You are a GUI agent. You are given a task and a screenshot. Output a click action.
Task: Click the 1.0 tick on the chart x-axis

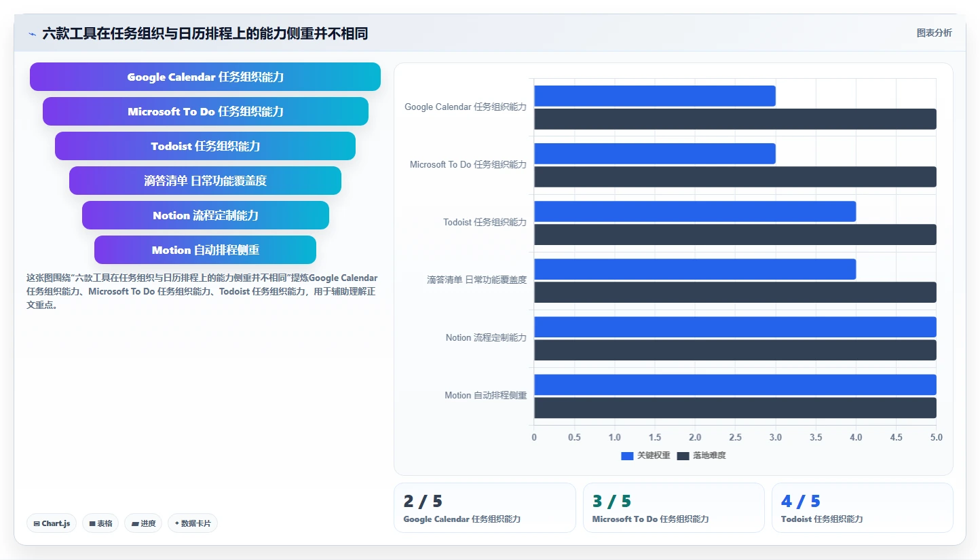(615, 438)
